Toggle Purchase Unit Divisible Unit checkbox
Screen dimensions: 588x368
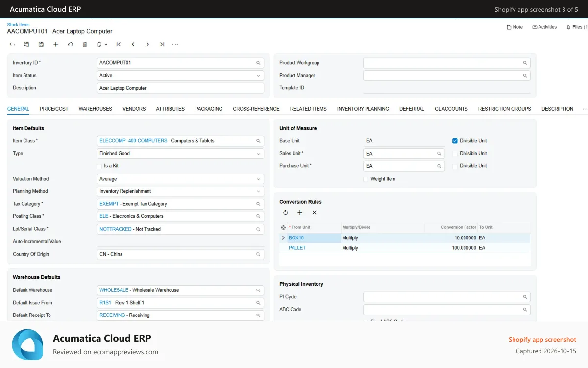pyautogui.click(x=455, y=166)
